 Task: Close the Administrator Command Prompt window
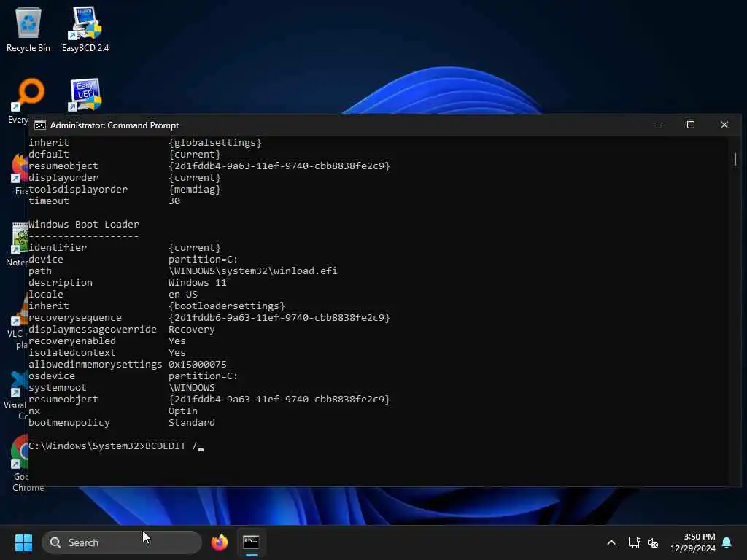point(724,125)
